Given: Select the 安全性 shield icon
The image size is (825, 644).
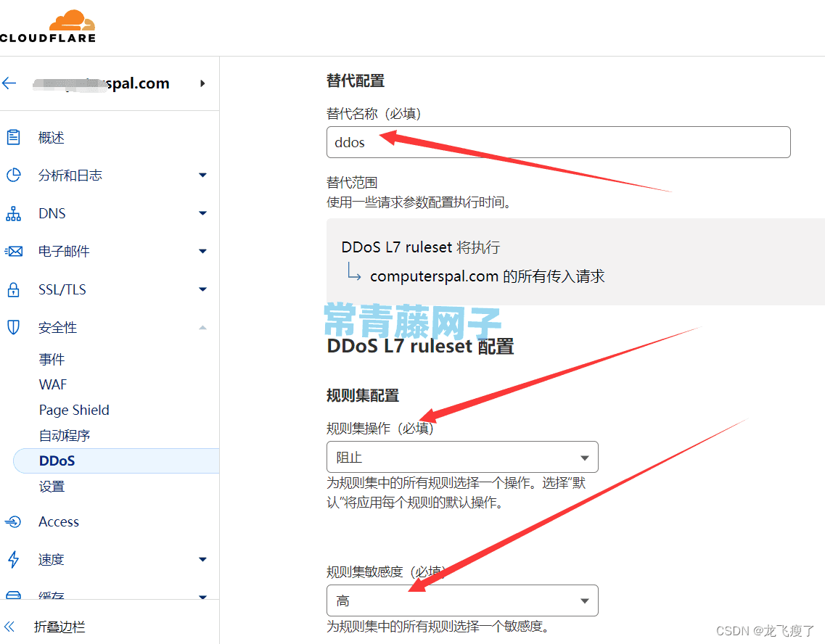Looking at the screenshot, I should click(12, 327).
